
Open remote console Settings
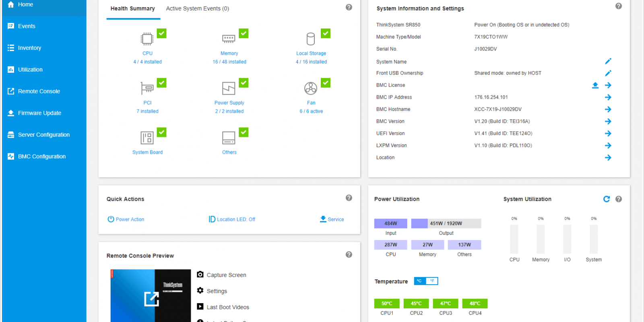click(212, 291)
